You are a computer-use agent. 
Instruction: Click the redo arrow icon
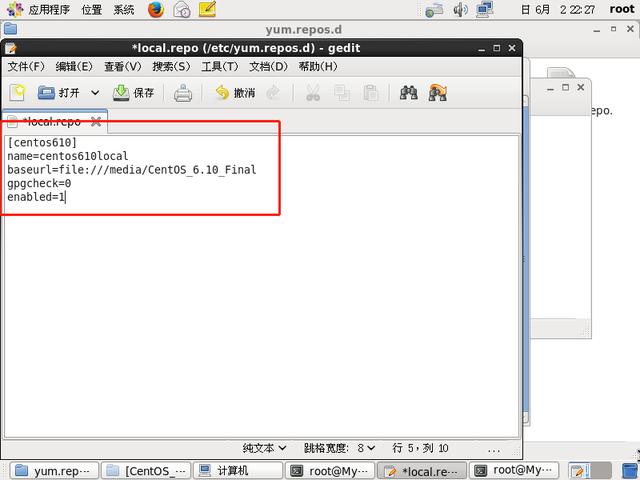click(x=273, y=93)
